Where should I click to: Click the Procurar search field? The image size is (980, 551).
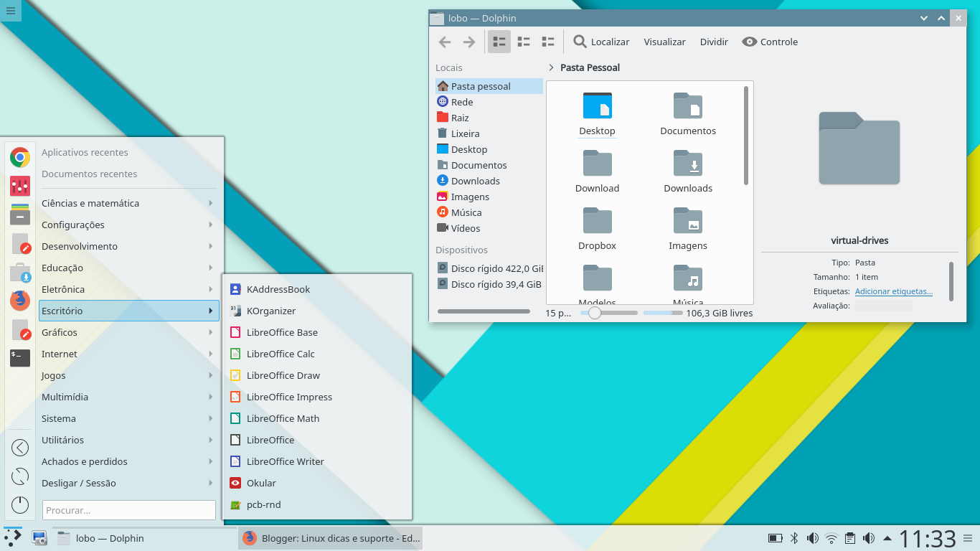point(129,509)
